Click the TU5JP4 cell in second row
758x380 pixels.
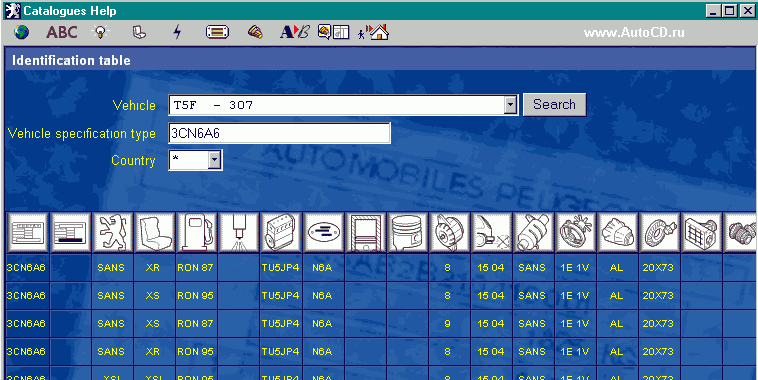point(281,295)
